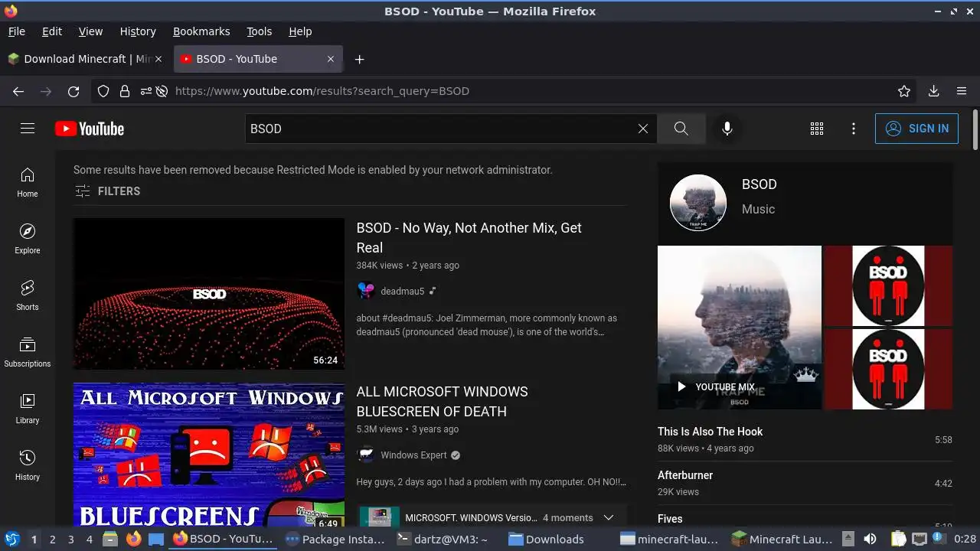980x551 pixels.
Task: Close the BSOD - YouTube tab
Action: (331, 59)
